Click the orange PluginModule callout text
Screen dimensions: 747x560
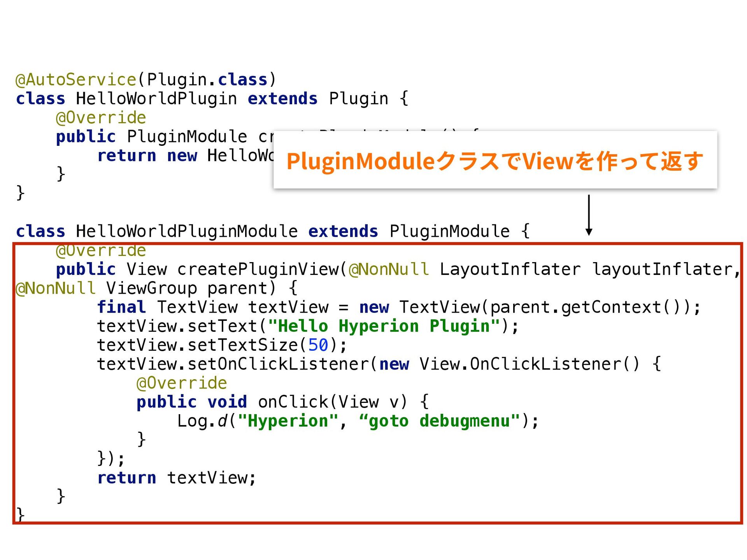point(494,161)
